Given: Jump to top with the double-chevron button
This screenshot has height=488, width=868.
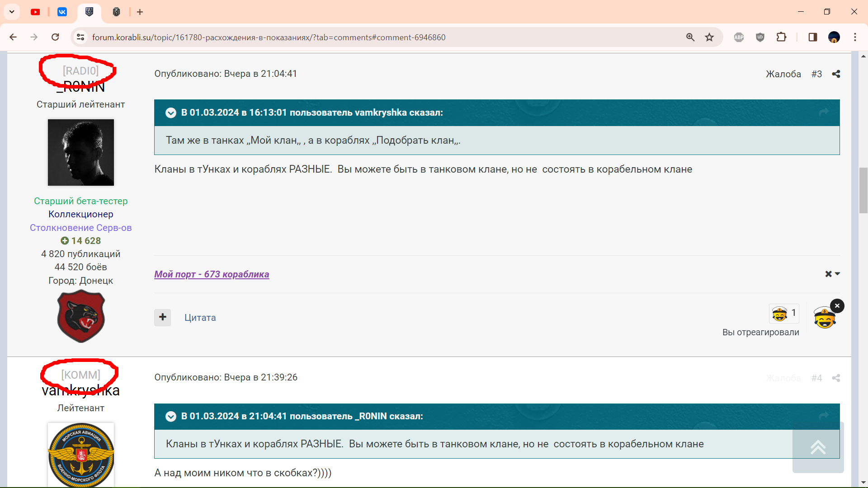Looking at the screenshot, I should [818, 447].
